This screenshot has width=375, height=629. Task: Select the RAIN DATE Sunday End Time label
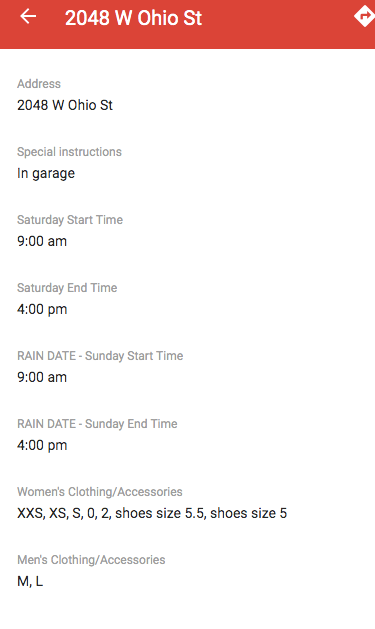(97, 424)
